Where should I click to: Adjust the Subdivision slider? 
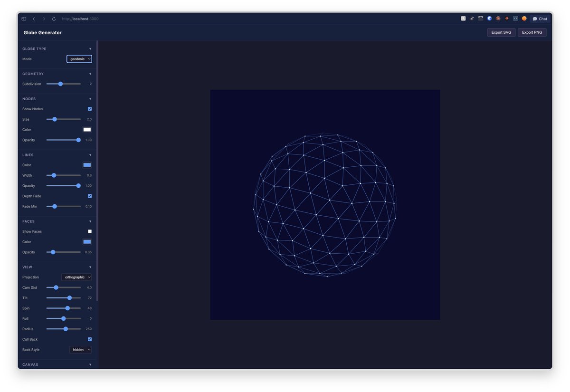pyautogui.click(x=63, y=84)
